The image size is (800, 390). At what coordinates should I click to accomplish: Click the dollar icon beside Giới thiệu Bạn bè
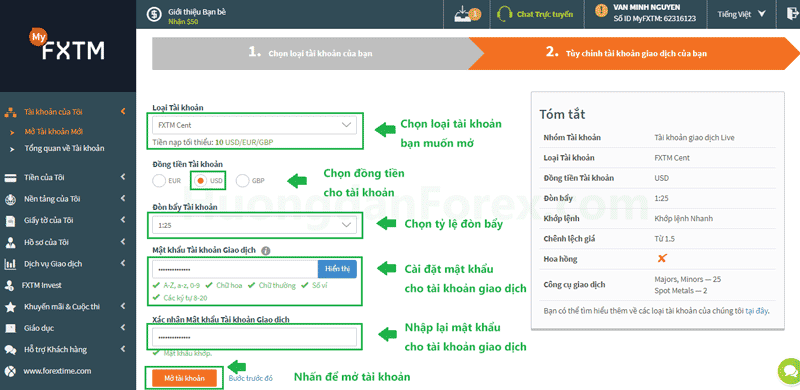click(x=154, y=14)
